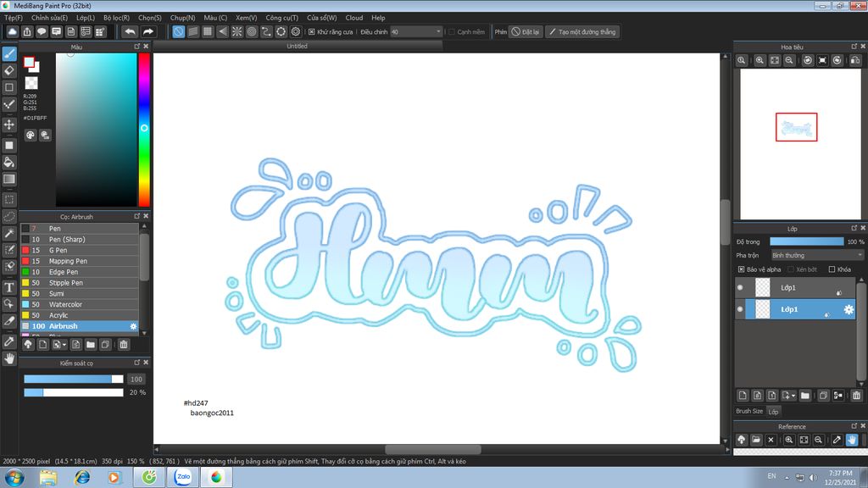The image size is (868, 488).
Task: Click the rainbow hue slider strip
Action: 144,130
